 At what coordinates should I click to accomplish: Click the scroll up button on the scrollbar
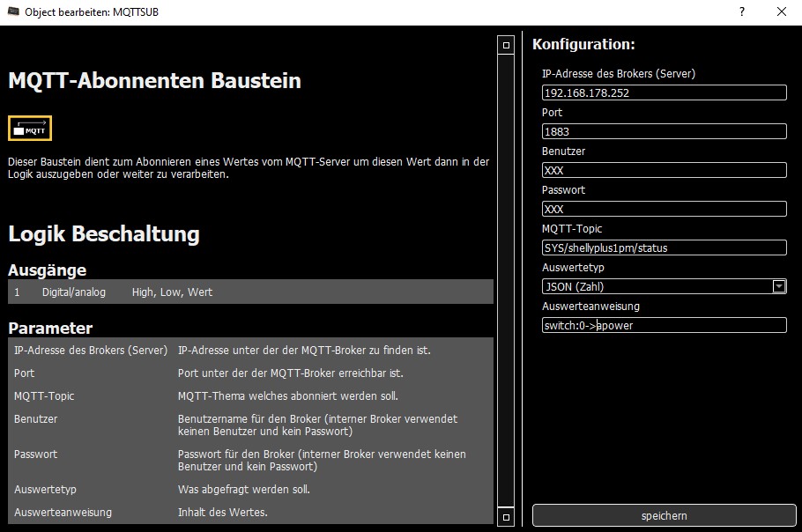click(x=506, y=44)
